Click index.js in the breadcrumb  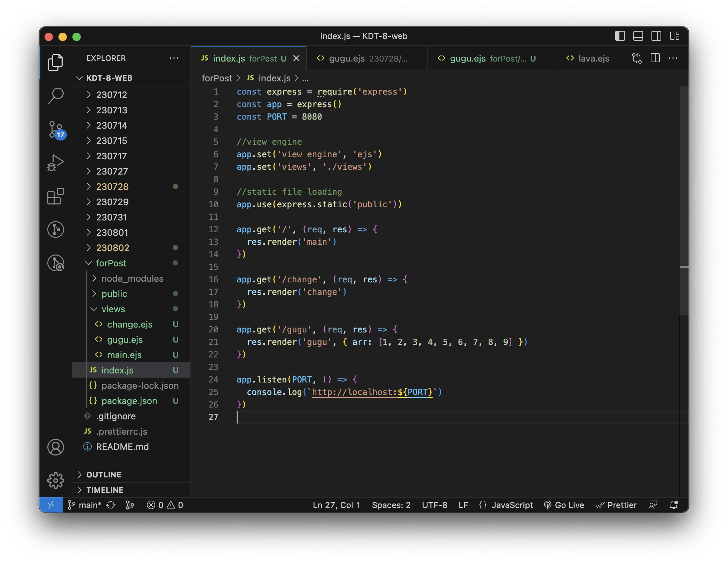point(275,78)
